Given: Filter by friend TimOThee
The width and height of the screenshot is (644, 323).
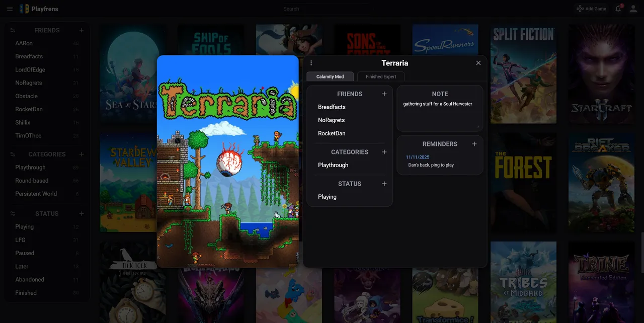Looking at the screenshot, I should coord(47,136).
